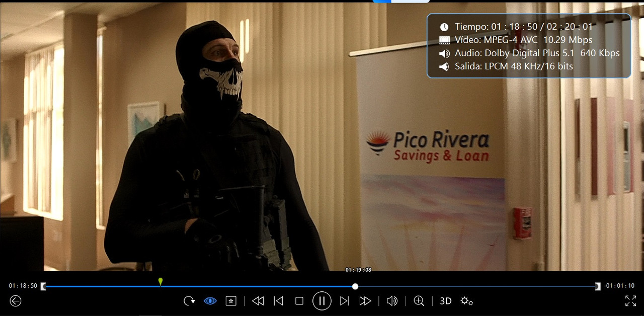Open the zoom magnifier tool
The height and width of the screenshot is (316, 644).
(419, 301)
